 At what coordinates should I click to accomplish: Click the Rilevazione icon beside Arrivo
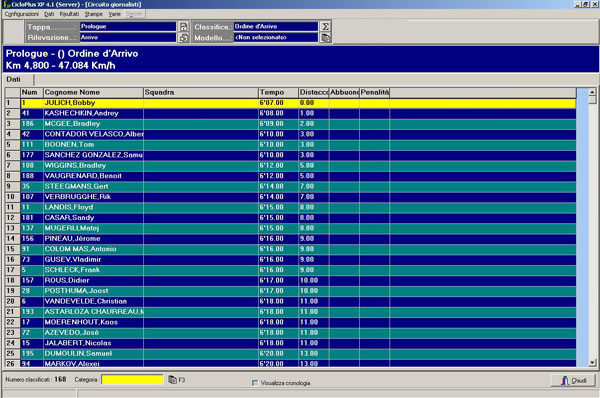[x=184, y=38]
